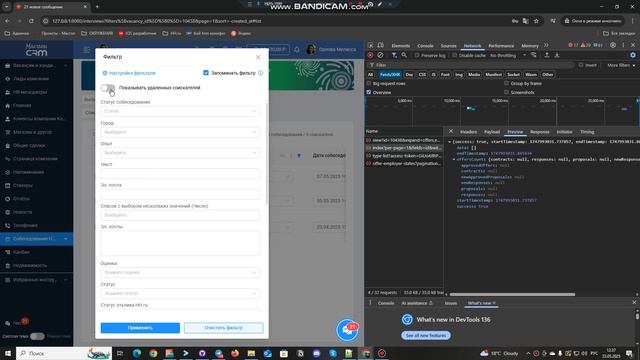The image size is (640, 360).
Task: Open notifications bell in CRM header
Action: [297, 49]
